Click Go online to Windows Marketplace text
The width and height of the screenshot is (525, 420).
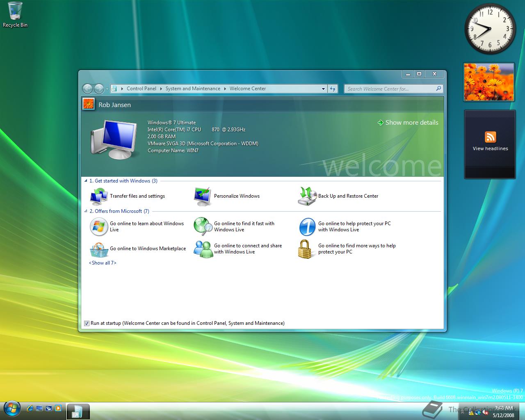click(148, 249)
